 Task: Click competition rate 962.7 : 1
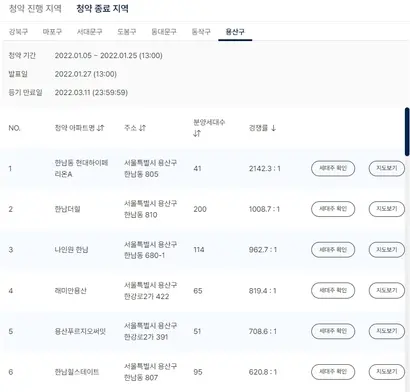click(x=263, y=250)
